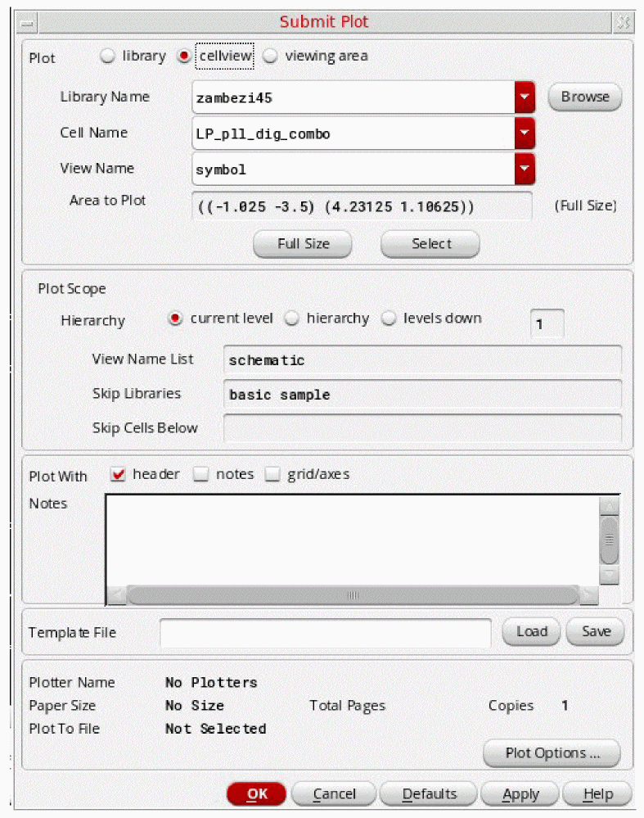Click the Skip Libraries field
The width and height of the screenshot is (644, 818).
point(422,395)
